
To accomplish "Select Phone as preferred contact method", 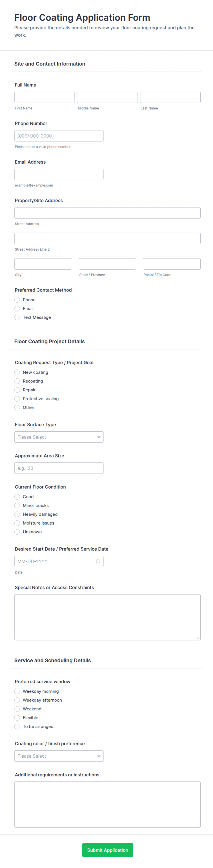I will tap(17, 300).
